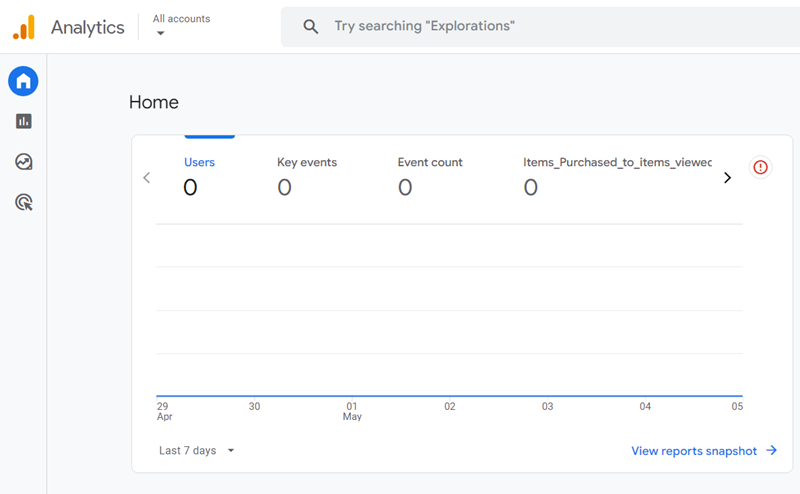
Task: Click the red alert warning icon
Action: coord(760,167)
